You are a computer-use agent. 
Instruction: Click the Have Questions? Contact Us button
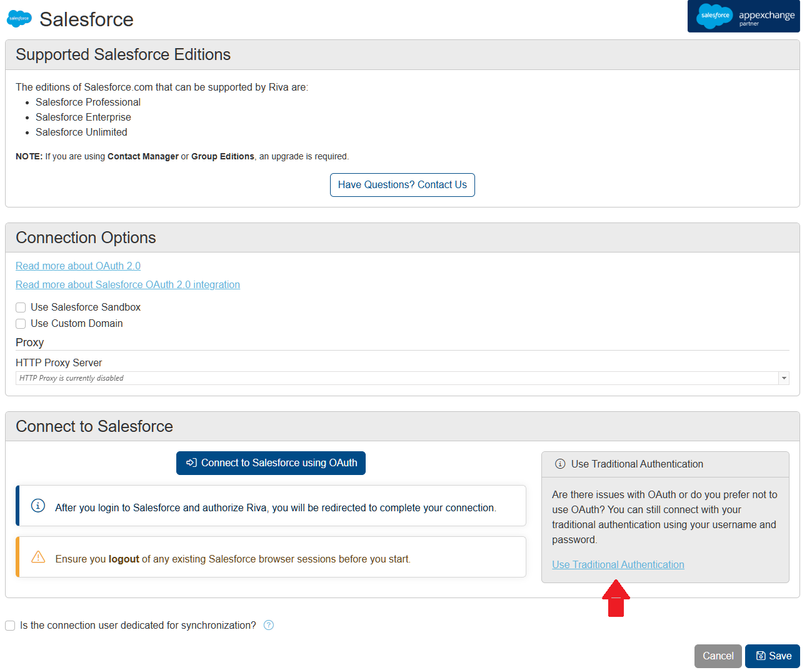(x=403, y=185)
